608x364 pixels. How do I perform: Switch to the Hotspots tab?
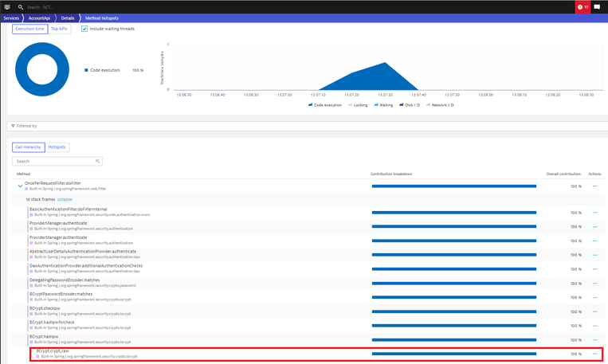click(57, 147)
